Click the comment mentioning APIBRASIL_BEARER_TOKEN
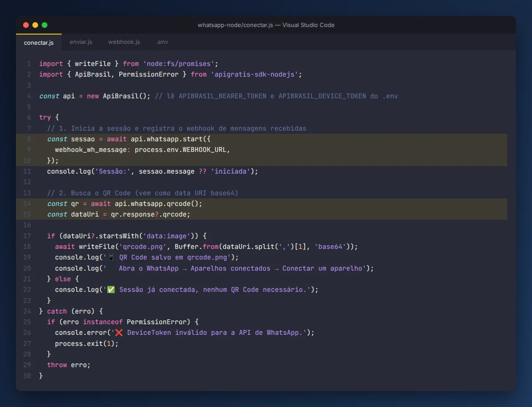 (277, 96)
